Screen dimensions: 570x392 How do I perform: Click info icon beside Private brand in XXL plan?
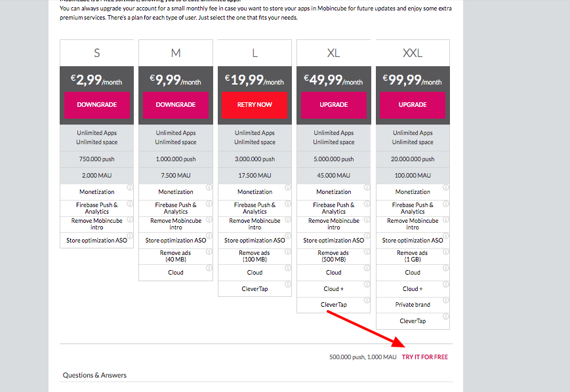445,300
